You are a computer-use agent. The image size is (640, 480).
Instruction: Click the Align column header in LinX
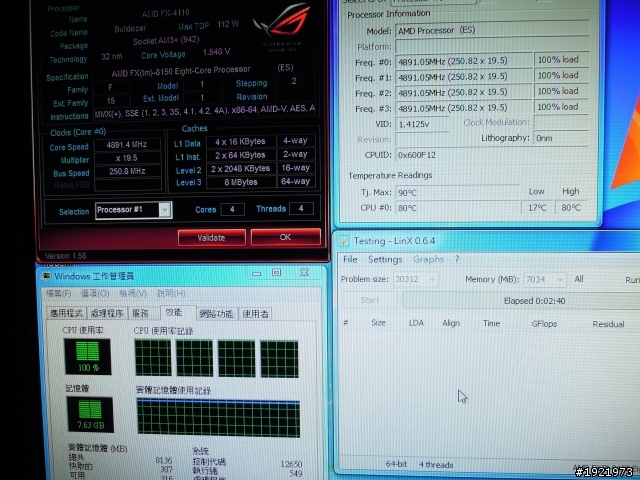point(451,323)
